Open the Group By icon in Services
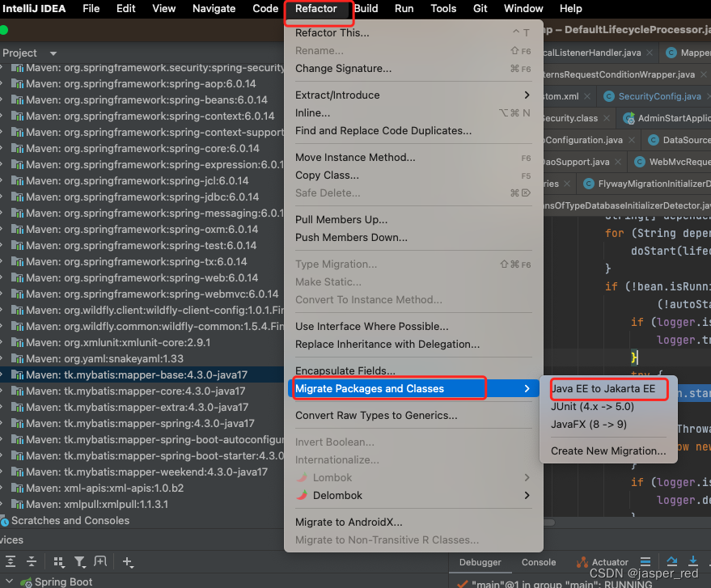 click(x=59, y=562)
